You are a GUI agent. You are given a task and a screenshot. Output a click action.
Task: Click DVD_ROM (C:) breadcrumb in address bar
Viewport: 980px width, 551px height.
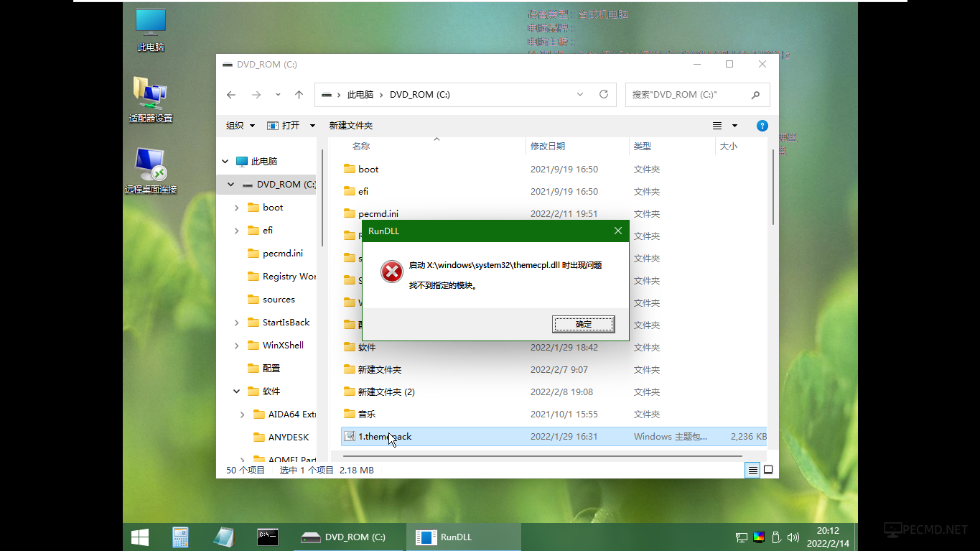click(x=420, y=95)
